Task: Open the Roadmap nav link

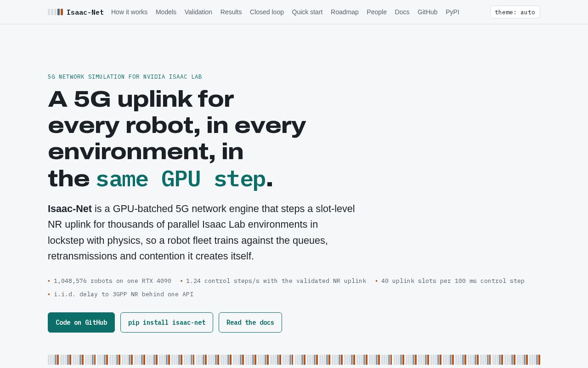Action: pos(345,12)
